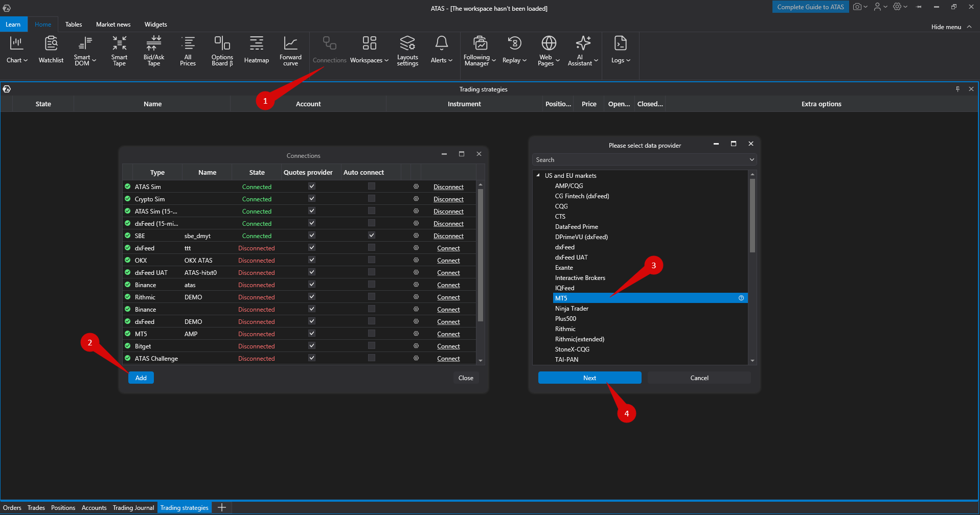
Task: Click the Connections icon in the ribbon
Action: click(330, 43)
